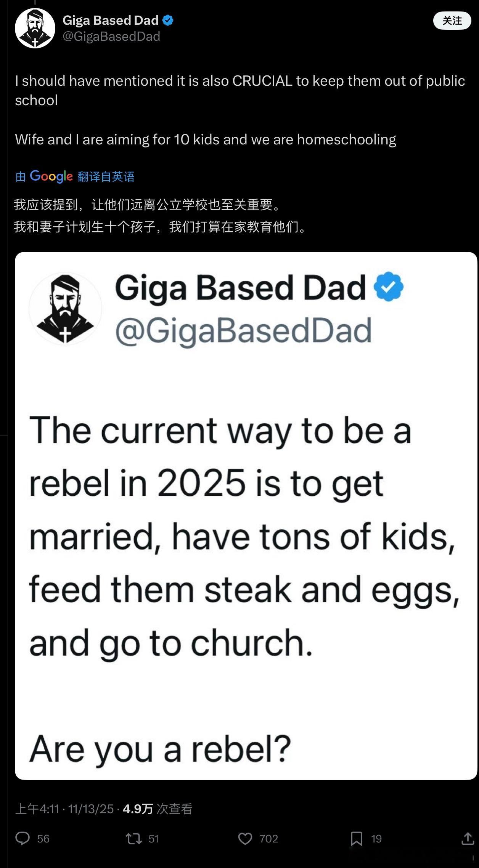Click the 51 reposts count
Image resolution: width=479 pixels, height=868 pixels.
tap(153, 839)
